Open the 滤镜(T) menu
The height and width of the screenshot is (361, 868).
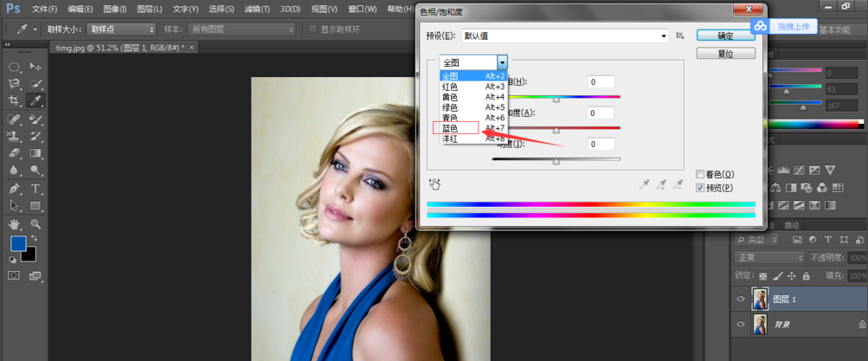(257, 10)
